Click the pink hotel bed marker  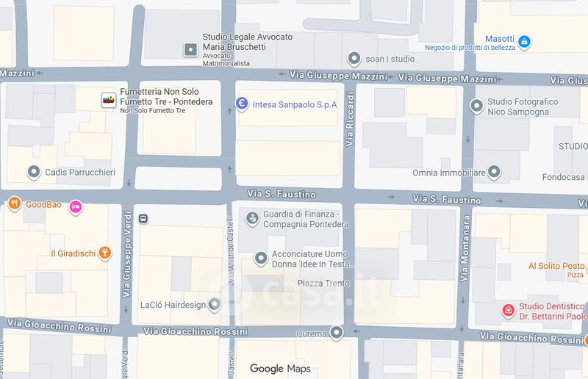tap(76, 207)
